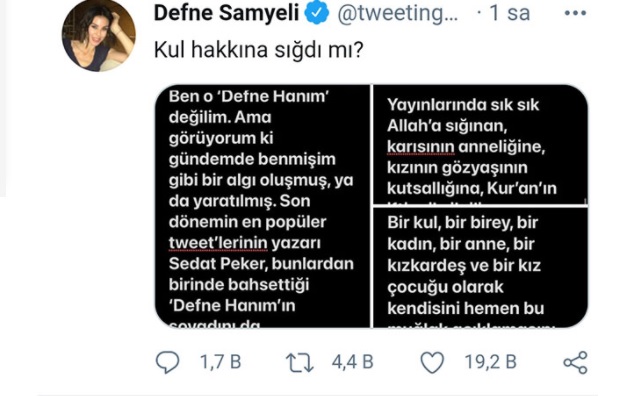
Task: Open Defne Samyeli's profile picture
Action: click(99, 35)
